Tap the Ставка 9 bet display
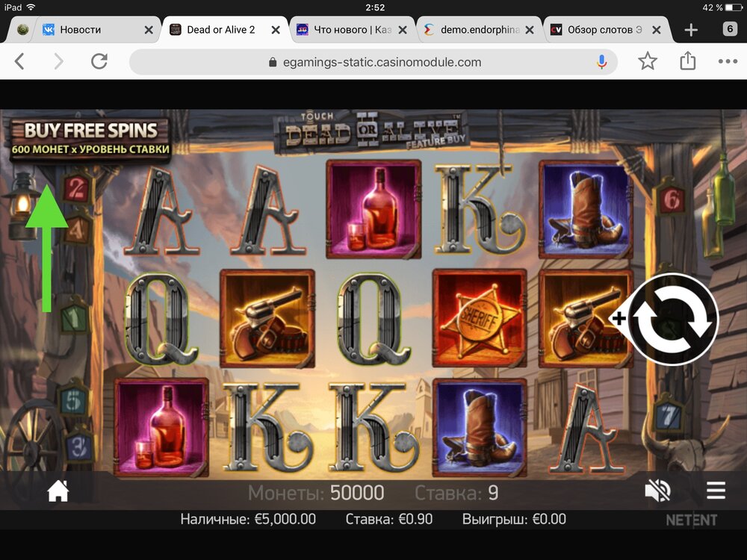747x560 pixels. click(456, 493)
